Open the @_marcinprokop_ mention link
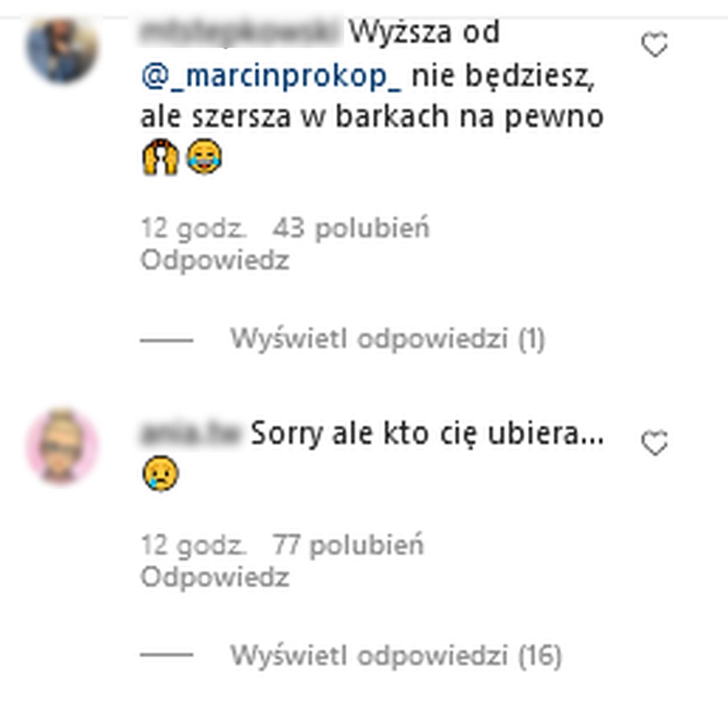The image size is (728, 722). click(x=271, y=76)
